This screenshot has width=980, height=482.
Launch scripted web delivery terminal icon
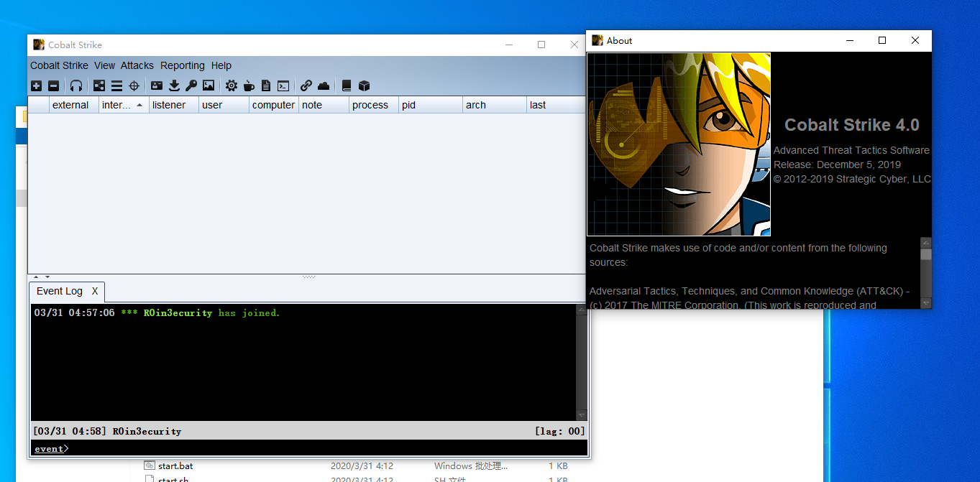(x=283, y=86)
